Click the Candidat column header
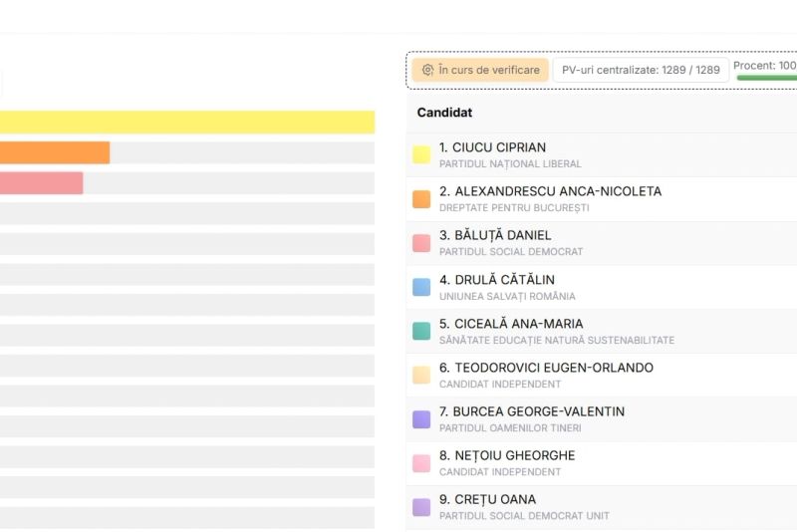Image resolution: width=797 pixels, height=532 pixels. [444, 113]
